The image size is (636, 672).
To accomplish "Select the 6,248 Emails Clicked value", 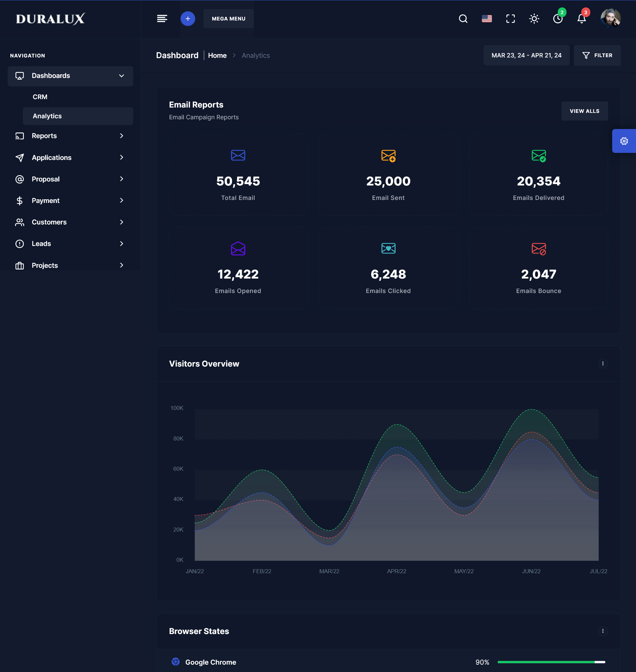I will (389, 275).
